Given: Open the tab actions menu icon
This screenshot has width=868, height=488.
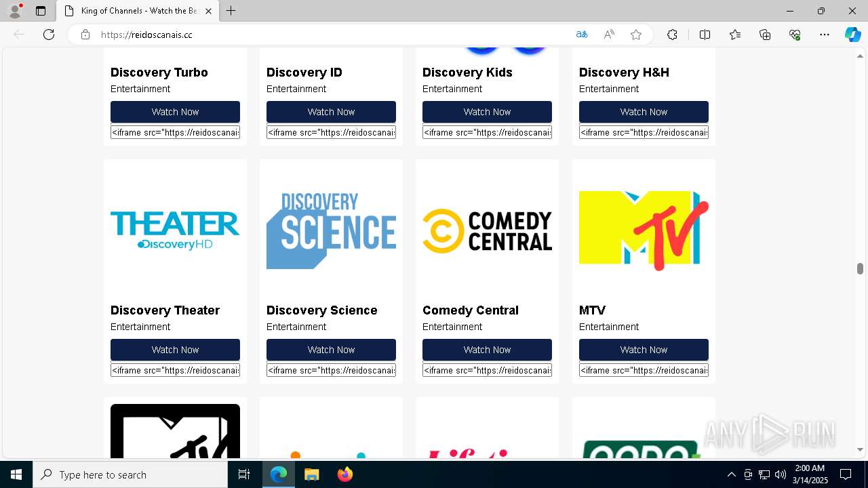Looking at the screenshot, I should pos(41,11).
